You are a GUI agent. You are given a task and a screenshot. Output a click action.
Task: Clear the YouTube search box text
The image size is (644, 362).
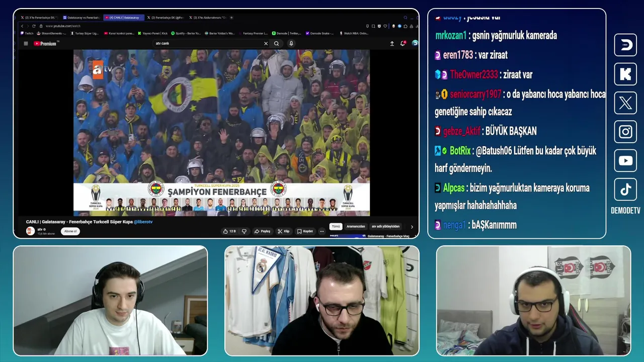click(266, 44)
